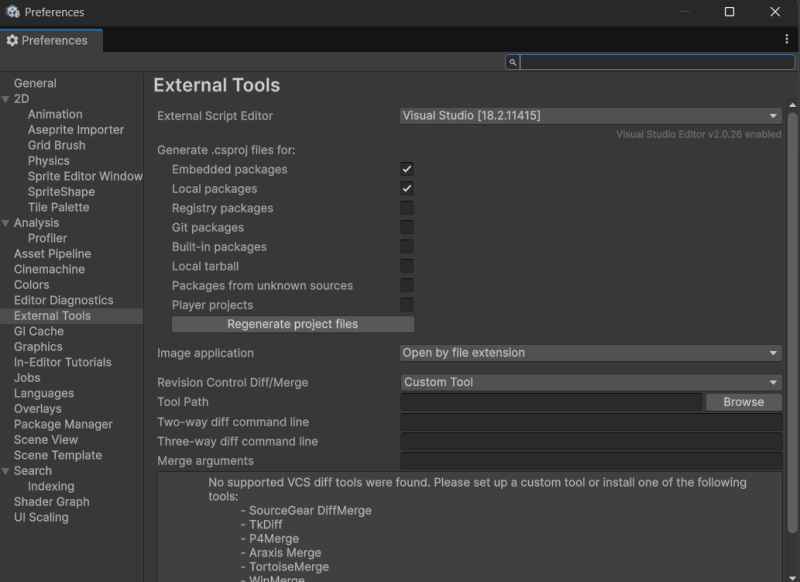Open Shader Graph preferences
The height and width of the screenshot is (582, 800).
52,502
